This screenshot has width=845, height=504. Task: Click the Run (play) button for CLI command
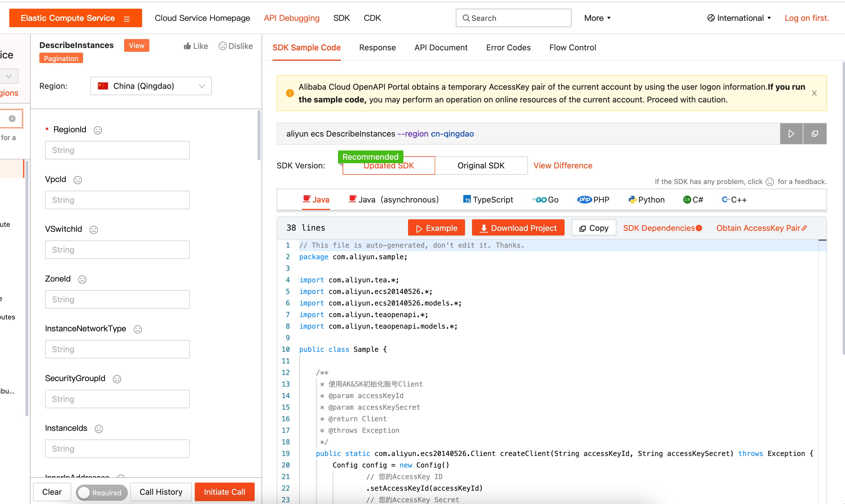pos(791,133)
